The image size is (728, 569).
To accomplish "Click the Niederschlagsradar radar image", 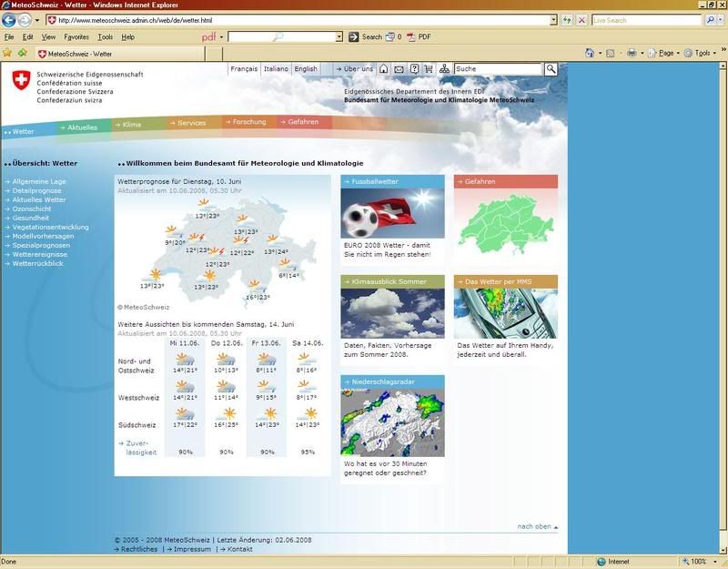I will [x=392, y=422].
